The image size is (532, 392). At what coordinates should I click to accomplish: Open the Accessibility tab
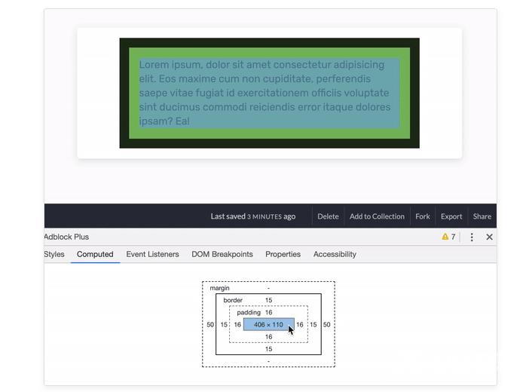[335, 254]
